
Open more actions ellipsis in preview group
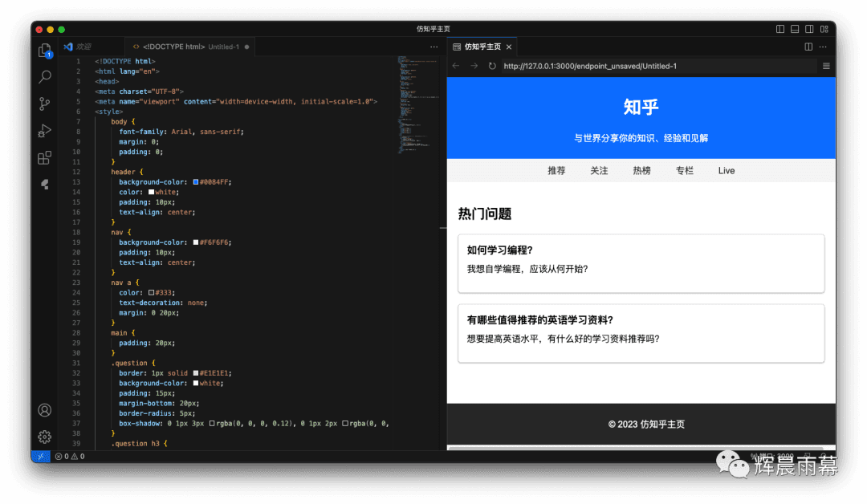tap(824, 47)
